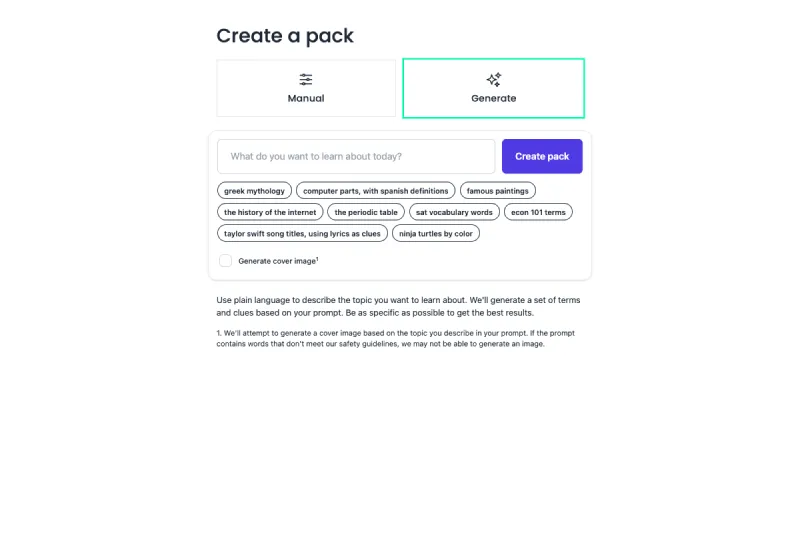Screen dimensions: 800x534
Task: Pick "taylor swift song titles, using lyrics as clues"
Action: pos(302,233)
